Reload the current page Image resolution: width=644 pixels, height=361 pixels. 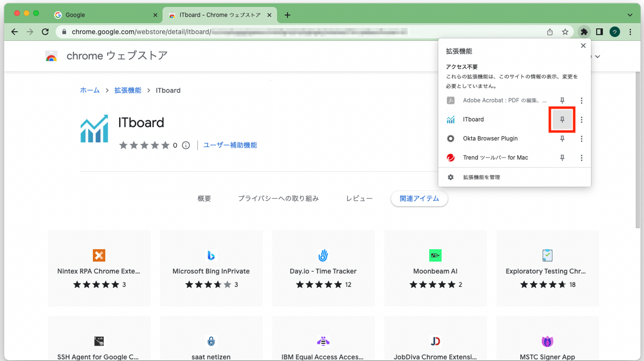[45, 32]
